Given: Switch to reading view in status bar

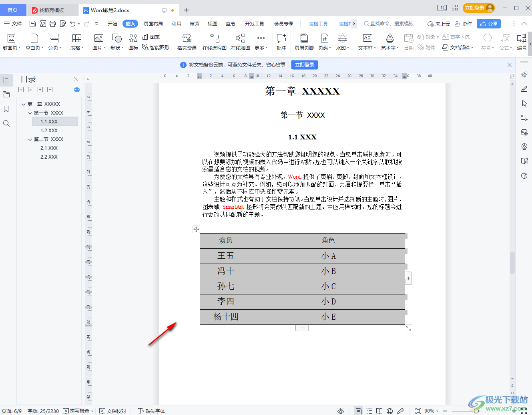Looking at the screenshot, I should tap(379, 411).
